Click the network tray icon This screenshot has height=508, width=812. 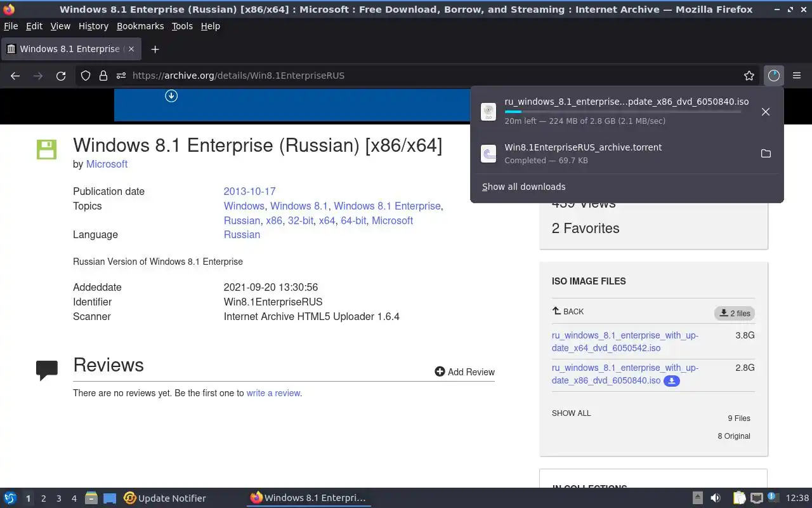[x=757, y=498]
